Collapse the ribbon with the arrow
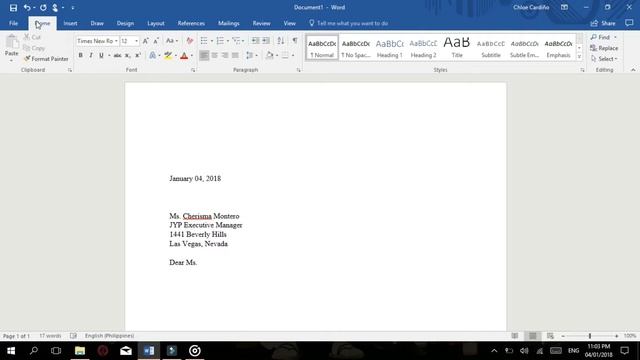 (x=633, y=70)
